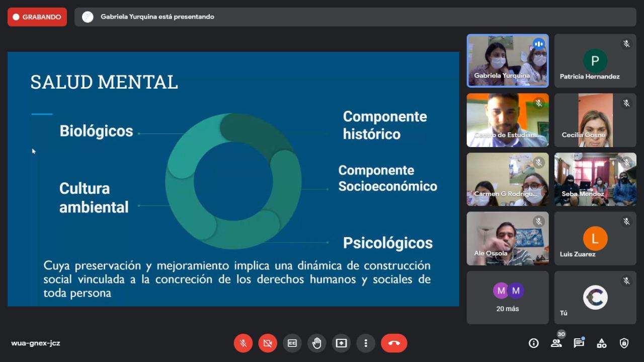
Task: Unmute the microphone button
Action: [x=243, y=343]
